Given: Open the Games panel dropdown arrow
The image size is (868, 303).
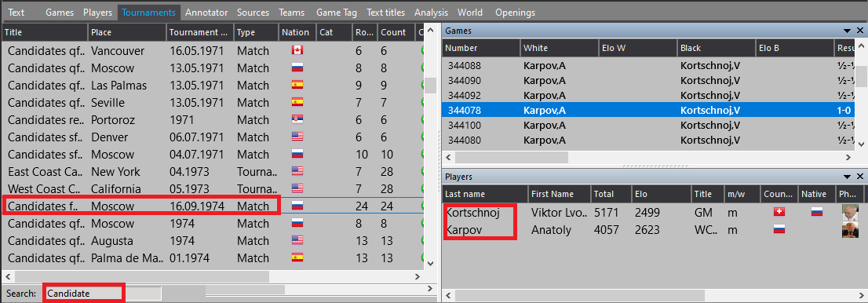Looking at the screenshot, I should (x=847, y=31).
